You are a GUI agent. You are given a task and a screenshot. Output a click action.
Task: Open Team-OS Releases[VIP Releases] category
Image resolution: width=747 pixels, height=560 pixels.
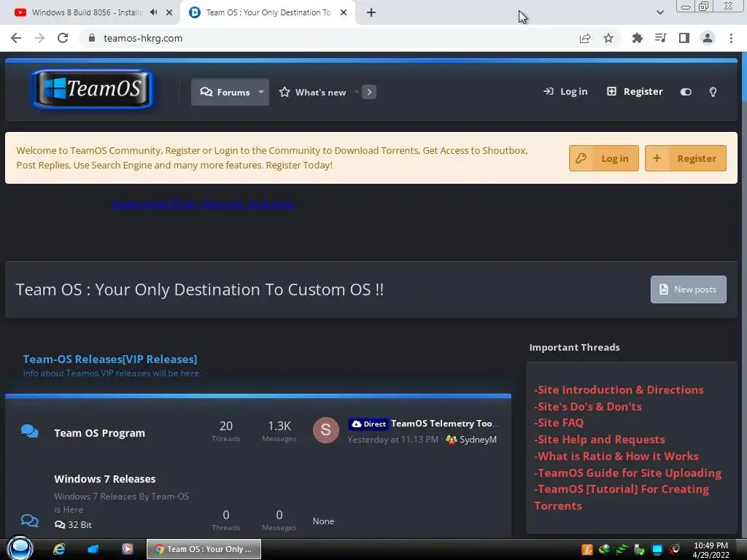point(110,359)
